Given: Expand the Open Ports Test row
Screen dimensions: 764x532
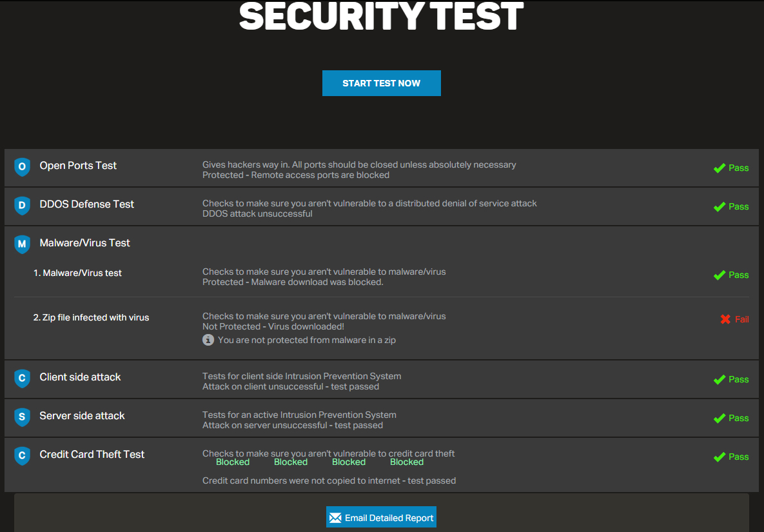Looking at the screenshot, I should coord(78,166).
